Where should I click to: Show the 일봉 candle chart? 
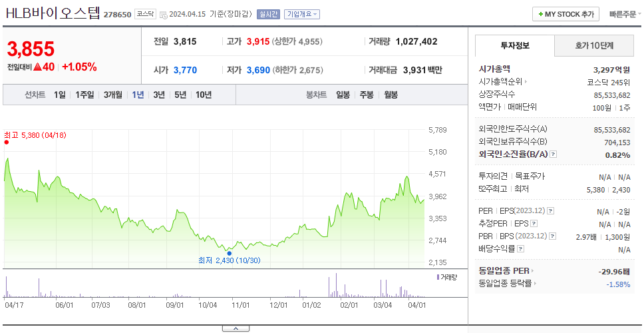click(x=343, y=95)
